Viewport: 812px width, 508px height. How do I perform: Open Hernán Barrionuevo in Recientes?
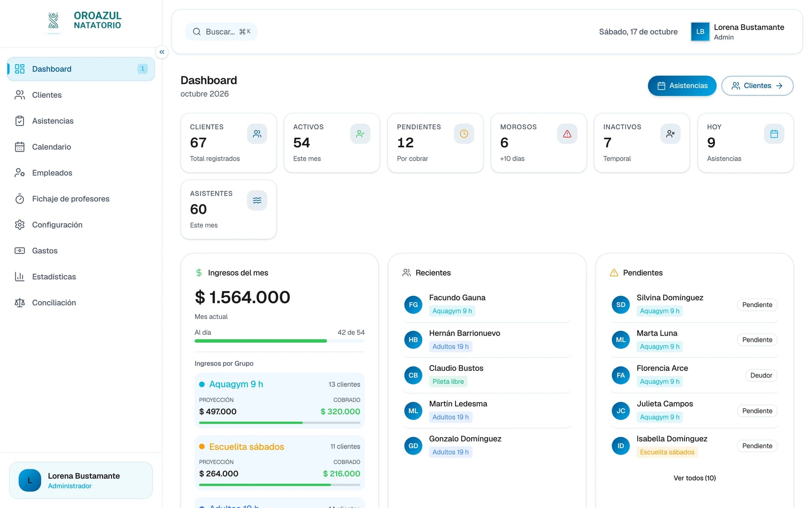tap(487, 340)
